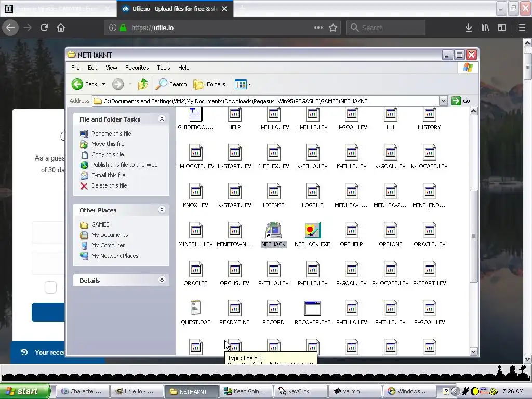Collapse the Other Places panel

[x=162, y=210]
